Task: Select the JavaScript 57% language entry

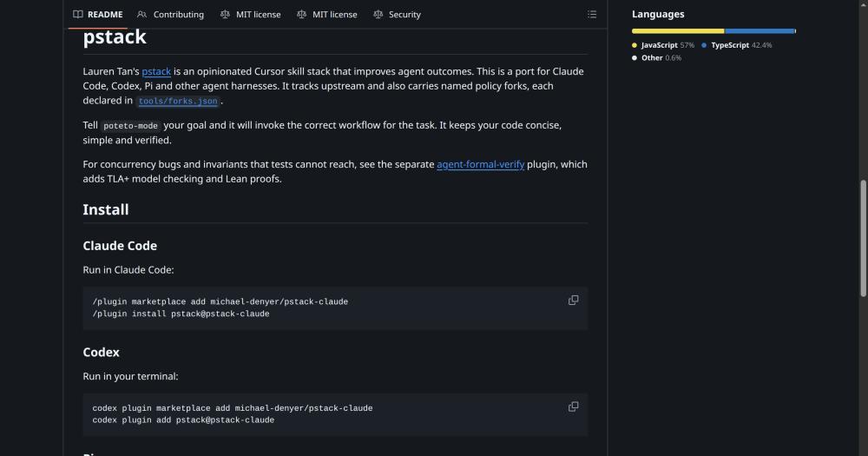Action: [663, 45]
